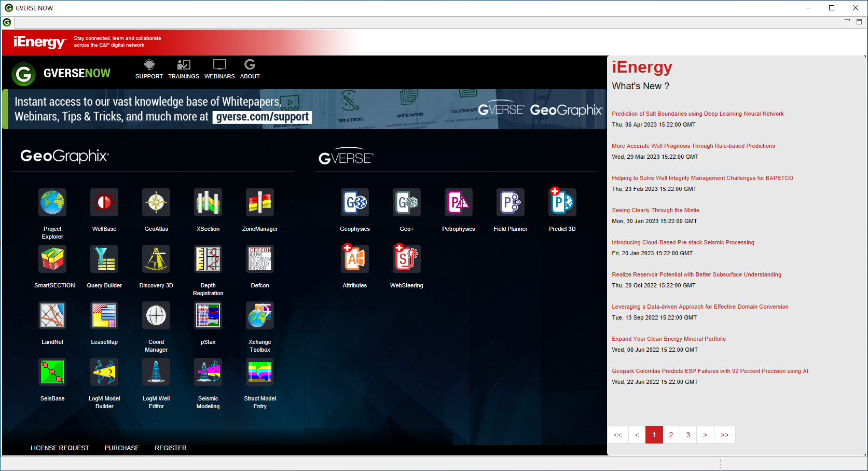This screenshot has height=471, width=868.
Task: Click the green G tab icon
Action: [x=7, y=22]
